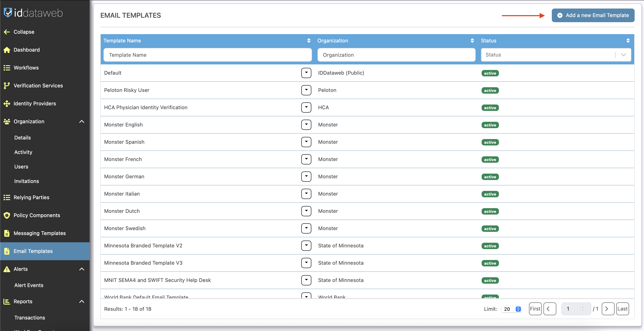The height and width of the screenshot is (331, 644).
Task: Open actions dropdown for Monster German
Action: pyautogui.click(x=306, y=176)
